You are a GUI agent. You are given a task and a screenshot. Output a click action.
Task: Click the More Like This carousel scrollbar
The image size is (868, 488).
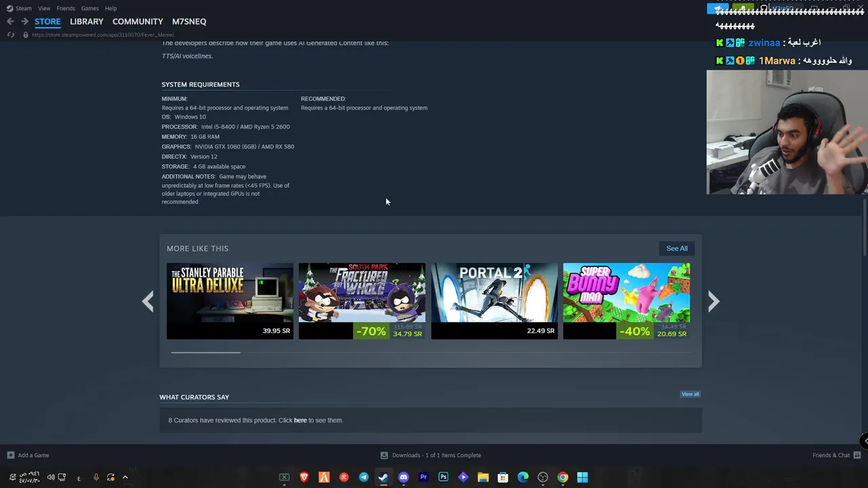click(x=205, y=352)
